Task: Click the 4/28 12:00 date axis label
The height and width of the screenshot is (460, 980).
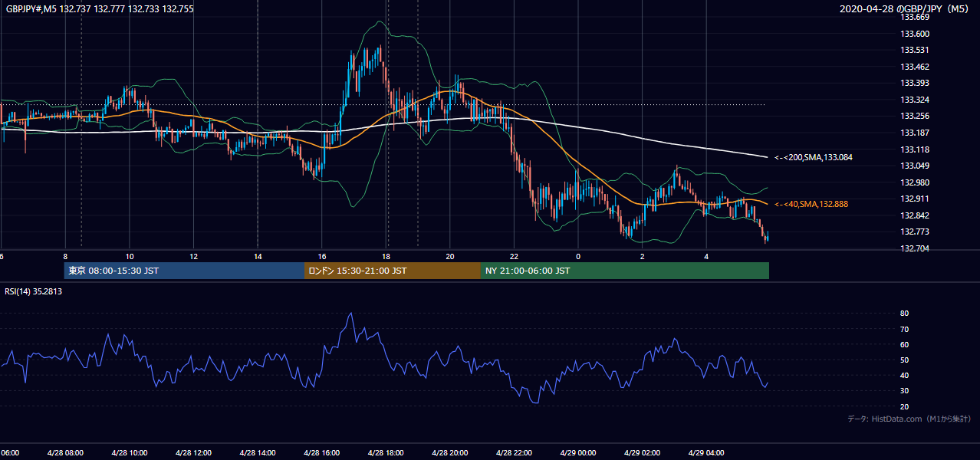Action: pyautogui.click(x=193, y=452)
